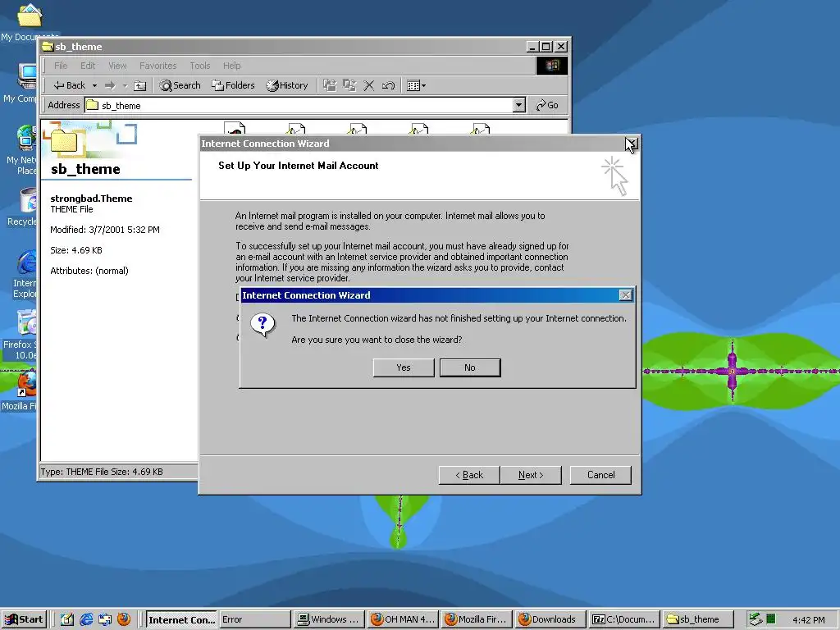Select Mozilla Firefox desktop shortcut

tap(20, 390)
